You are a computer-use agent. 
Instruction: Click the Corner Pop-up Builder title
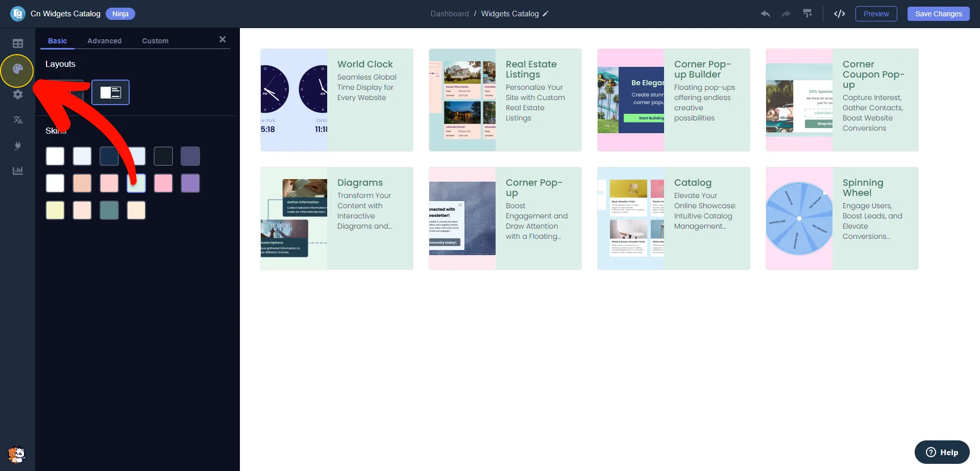click(702, 69)
